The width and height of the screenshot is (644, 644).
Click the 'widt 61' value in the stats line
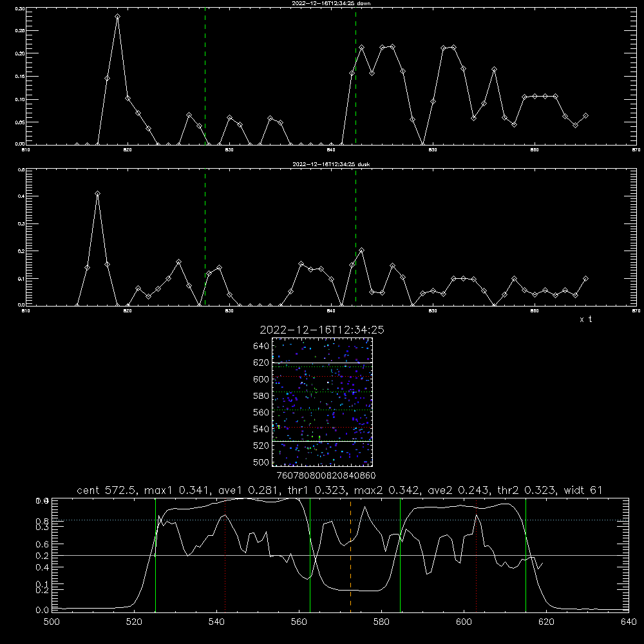pyautogui.click(x=583, y=490)
